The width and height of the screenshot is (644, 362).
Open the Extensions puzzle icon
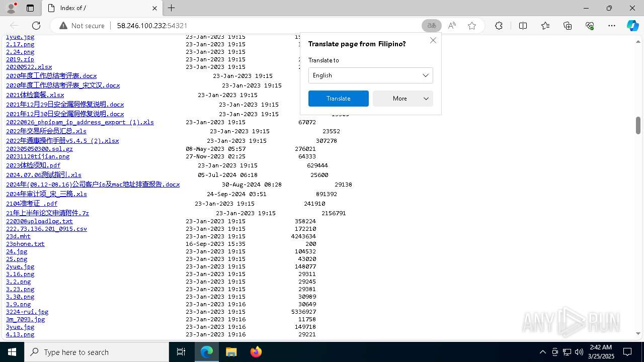[499, 26]
